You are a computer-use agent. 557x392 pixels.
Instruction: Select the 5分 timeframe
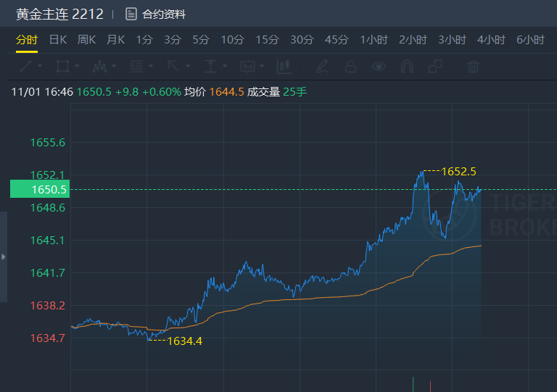click(201, 40)
